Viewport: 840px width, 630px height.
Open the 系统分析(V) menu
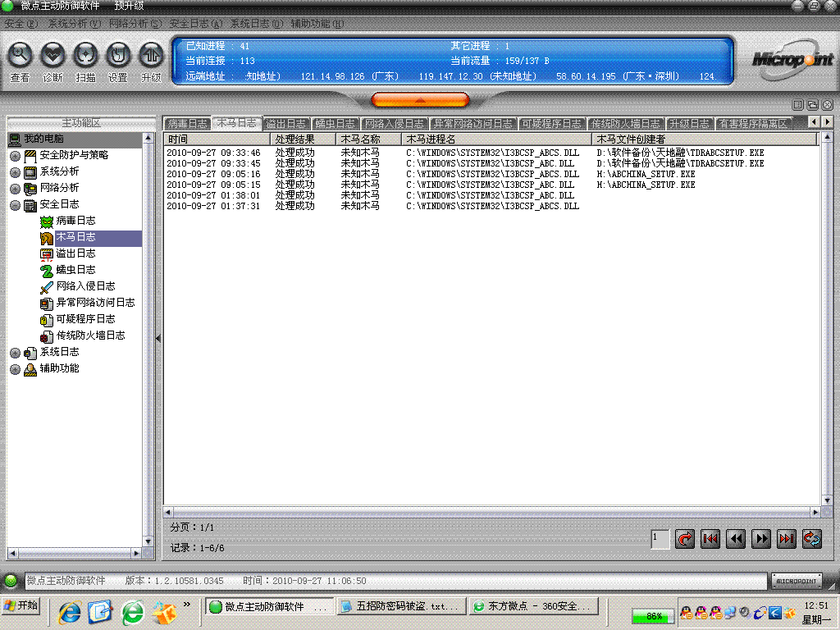tap(74, 24)
